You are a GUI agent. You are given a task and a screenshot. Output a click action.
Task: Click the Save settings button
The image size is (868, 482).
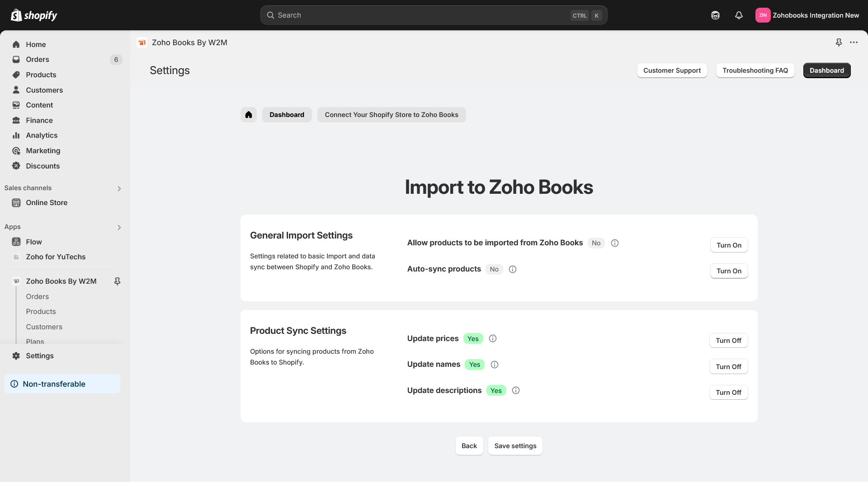tap(515, 446)
